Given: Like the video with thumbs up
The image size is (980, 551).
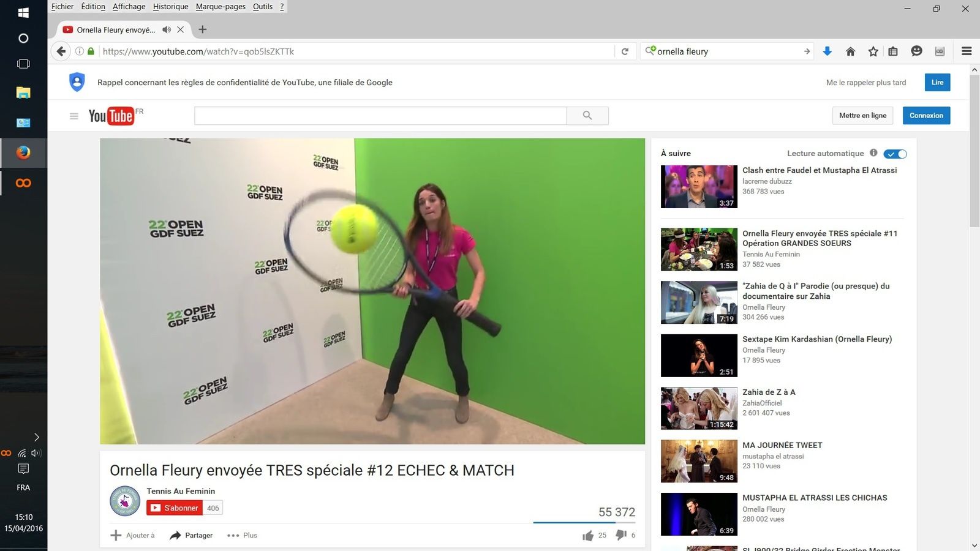Looking at the screenshot, I should point(588,536).
